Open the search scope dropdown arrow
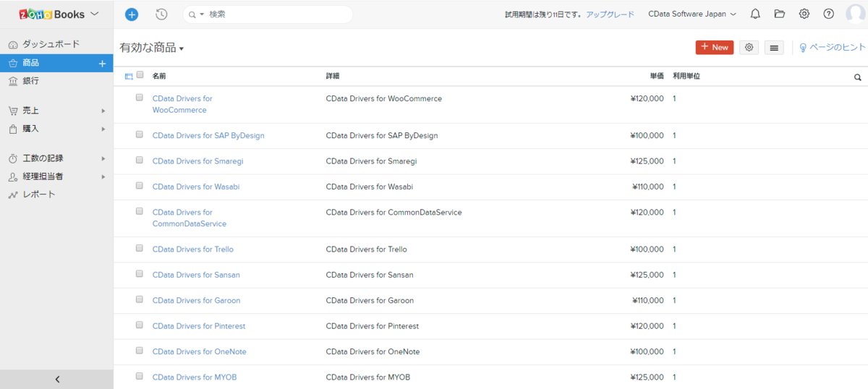Screen dimensions: 868x389 click(202, 14)
